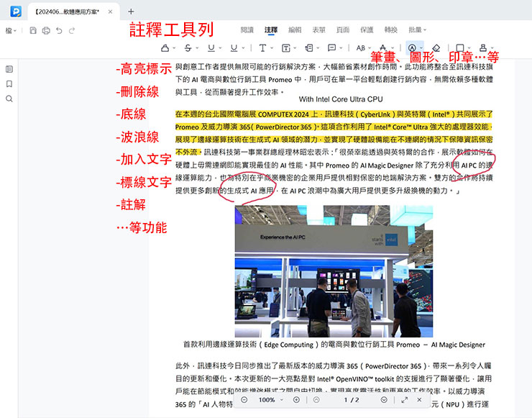Switch to the 閱讀 tab
The width and height of the screenshot is (532, 418).
coord(247,30)
